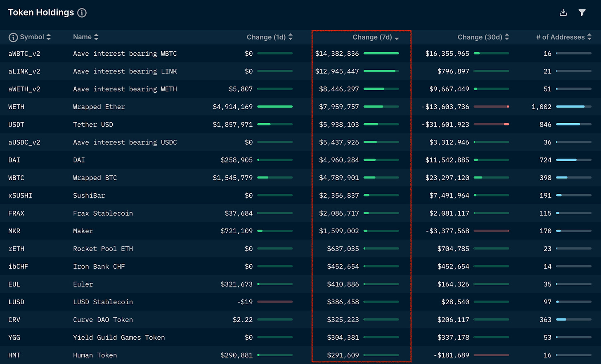Click the value -$31,601,923
The width and height of the screenshot is (601, 364).
coord(445,124)
